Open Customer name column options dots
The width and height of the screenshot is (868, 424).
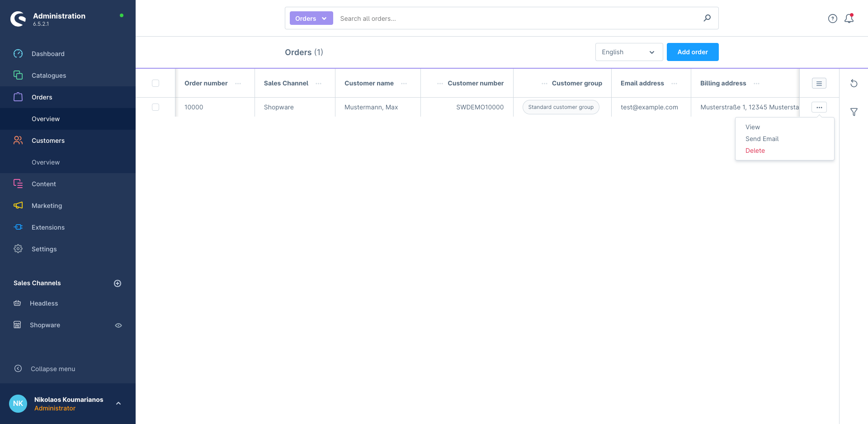(404, 84)
